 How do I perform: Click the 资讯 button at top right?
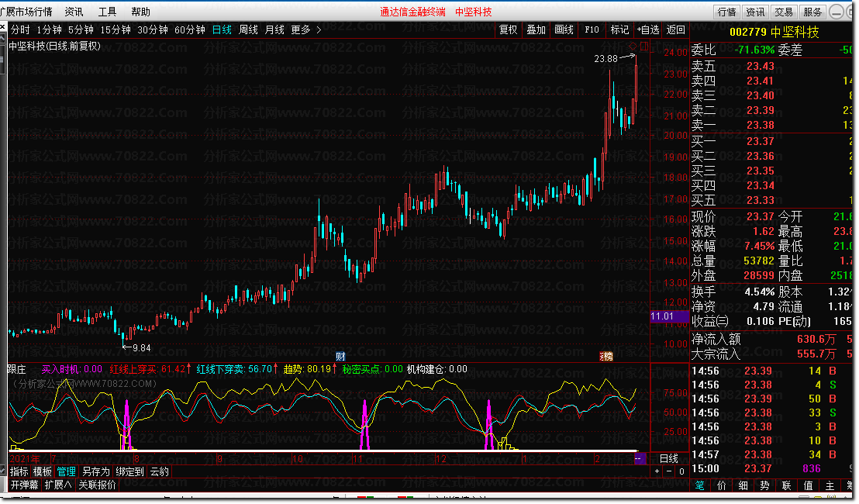pos(755,12)
